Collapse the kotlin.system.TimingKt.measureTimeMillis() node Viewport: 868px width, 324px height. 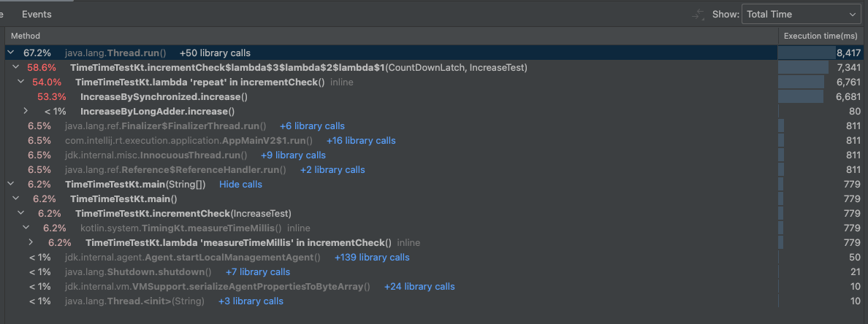[26, 228]
